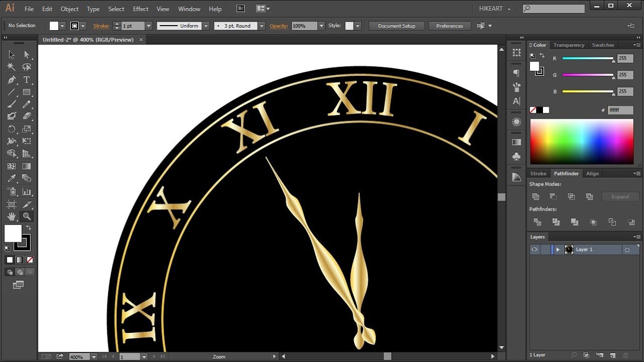Select the Pen tool
The width and height of the screenshot is (644, 362).
(x=12, y=80)
